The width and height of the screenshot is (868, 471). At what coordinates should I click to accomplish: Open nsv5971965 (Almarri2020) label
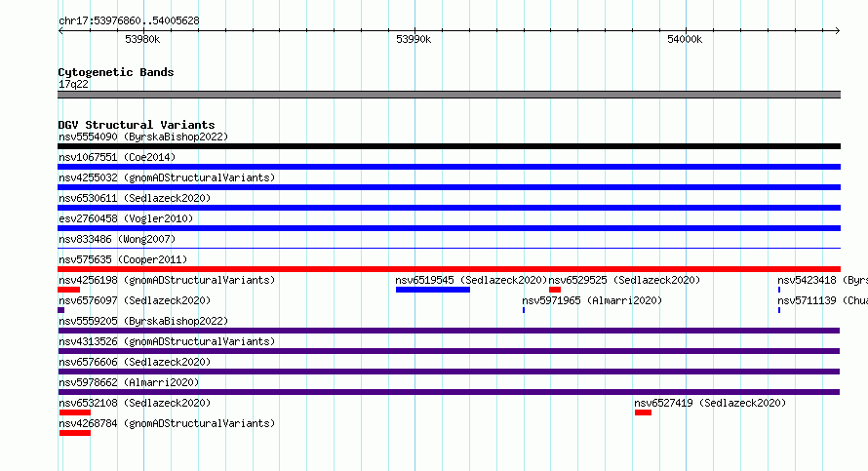pos(592,300)
